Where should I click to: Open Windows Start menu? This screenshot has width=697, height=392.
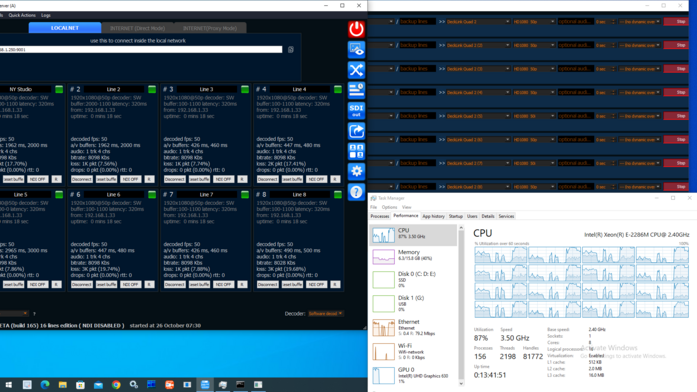[9, 384]
